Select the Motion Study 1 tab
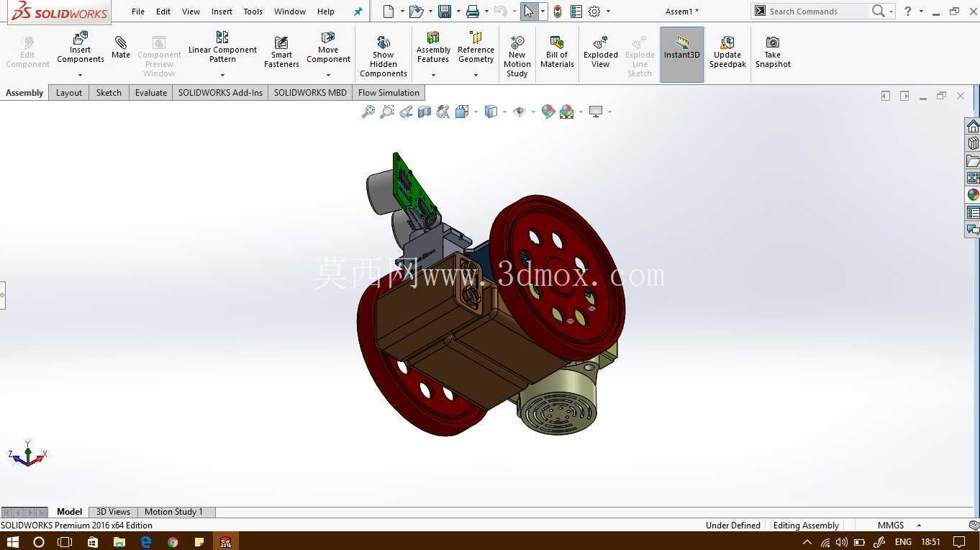Screen dimensions: 980x550 173,512
